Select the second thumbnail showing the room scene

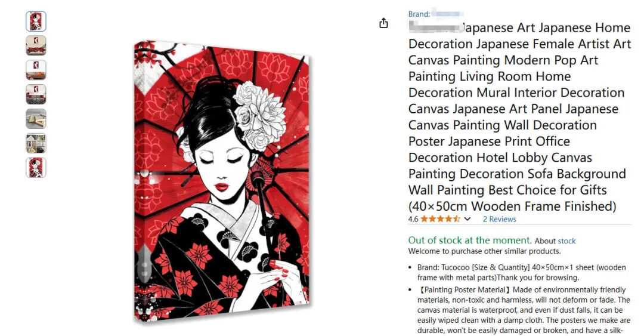pyautogui.click(x=36, y=45)
